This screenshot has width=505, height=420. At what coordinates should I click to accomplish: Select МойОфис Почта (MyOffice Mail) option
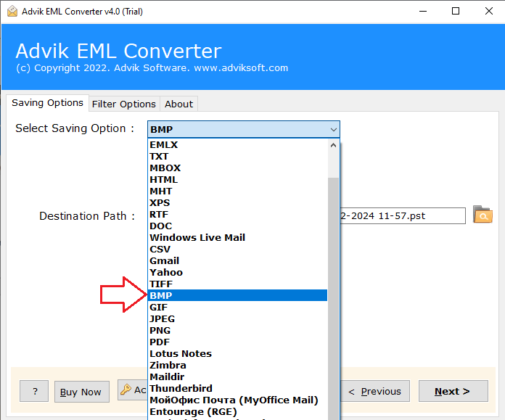(x=237, y=400)
